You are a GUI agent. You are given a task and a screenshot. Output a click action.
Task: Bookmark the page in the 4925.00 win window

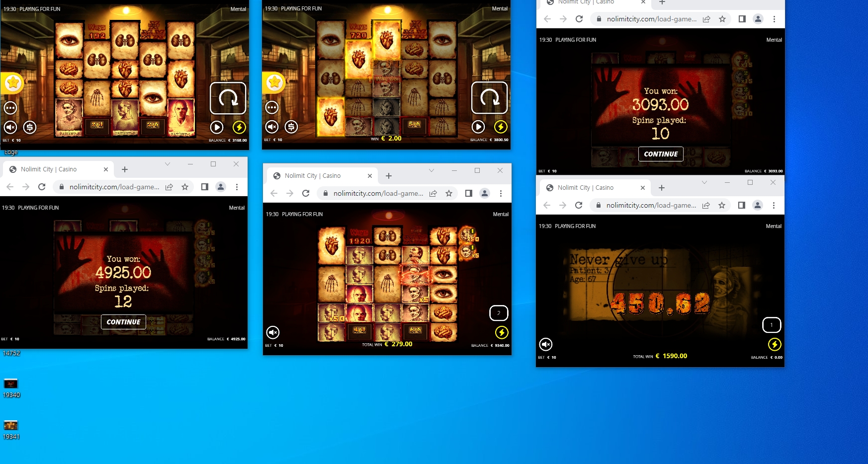[185, 187]
